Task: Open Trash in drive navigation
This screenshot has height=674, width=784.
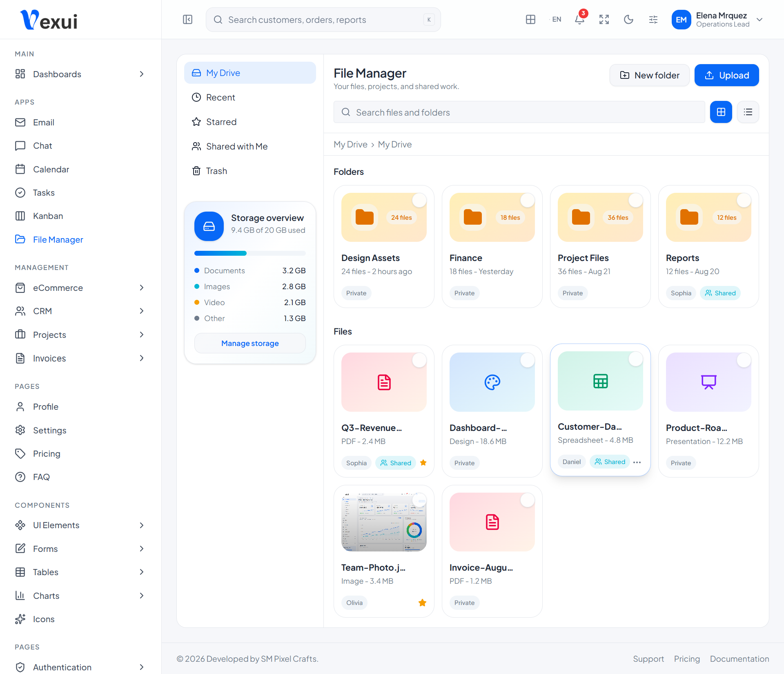Action: click(x=250, y=171)
